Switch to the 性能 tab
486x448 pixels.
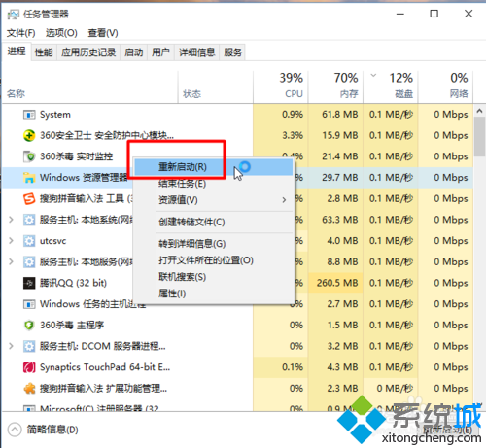(x=44, y=52)
